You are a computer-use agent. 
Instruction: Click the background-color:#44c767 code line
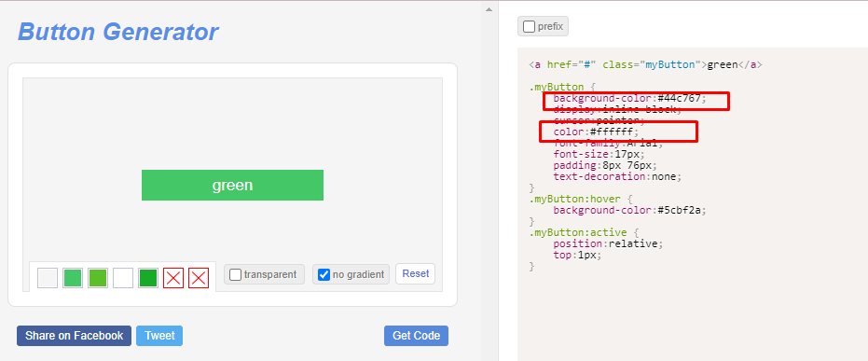coord(630,98)
